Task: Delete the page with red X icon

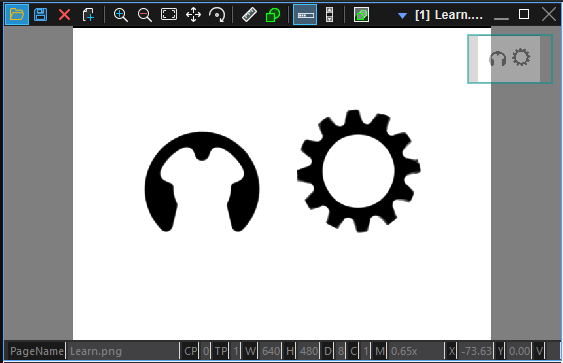Action: pos(64,15)
